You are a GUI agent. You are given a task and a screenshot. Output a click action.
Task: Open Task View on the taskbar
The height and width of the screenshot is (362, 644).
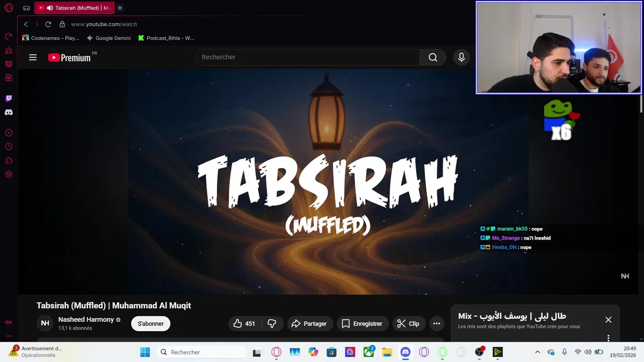pyautogui.click(x=257, y=352)
